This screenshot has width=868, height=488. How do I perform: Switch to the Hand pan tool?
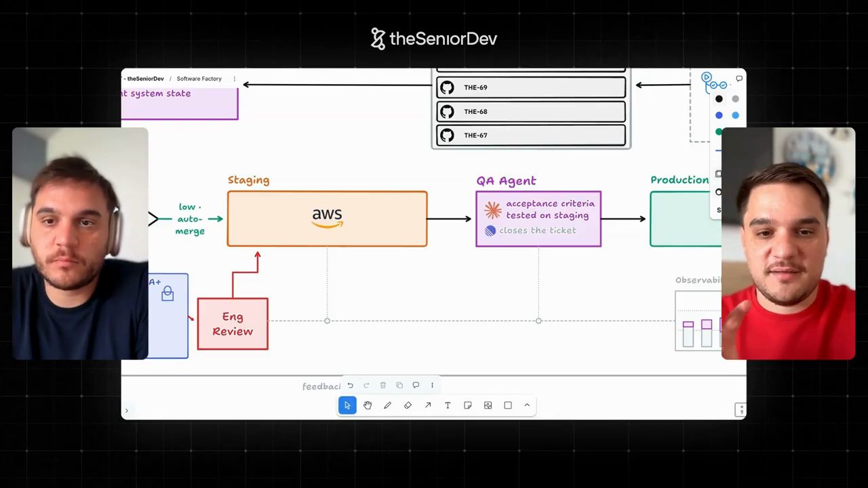368,405
